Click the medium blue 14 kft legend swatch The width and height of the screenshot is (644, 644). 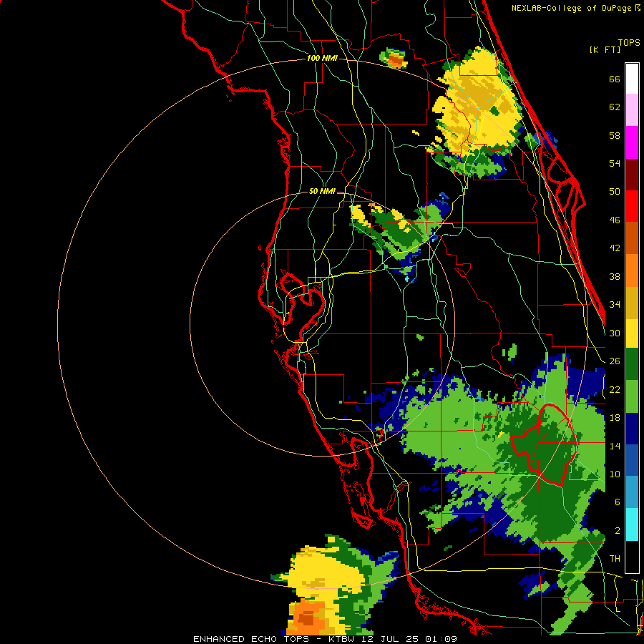[632, 460]
